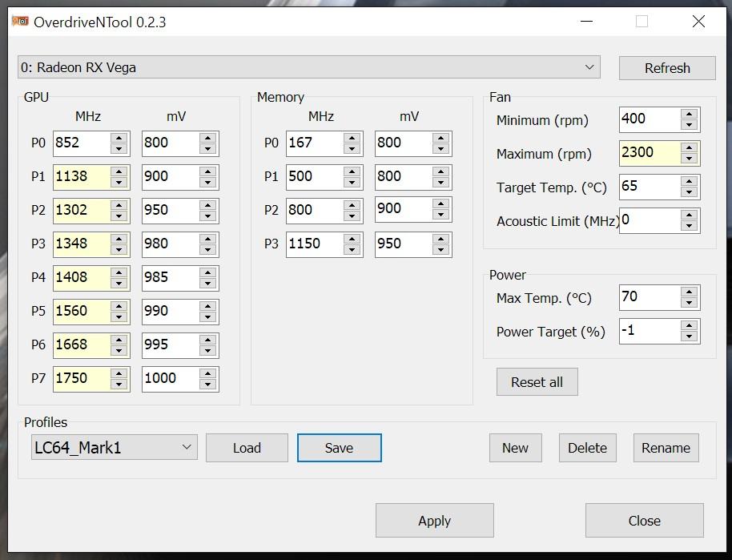732x560 pixels.
Task: Increase GPU P4 MHz value 1408
Action: [x=119, y=272]
